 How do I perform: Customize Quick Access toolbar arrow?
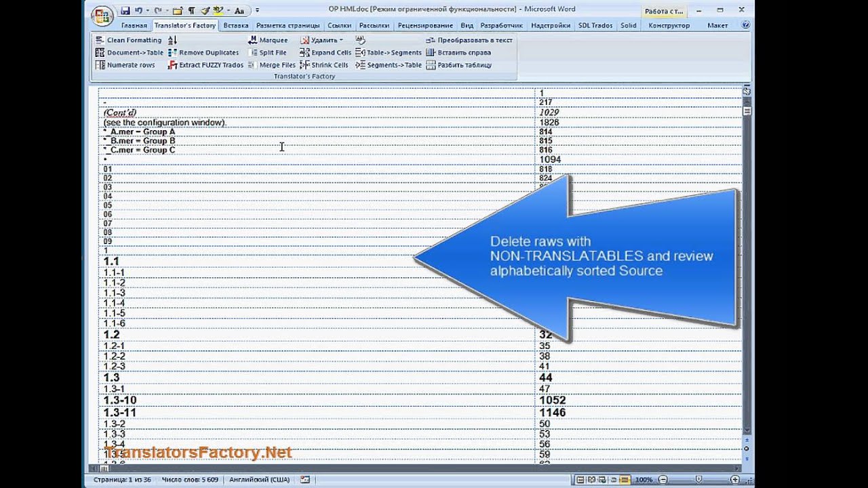tap(257, 11)
